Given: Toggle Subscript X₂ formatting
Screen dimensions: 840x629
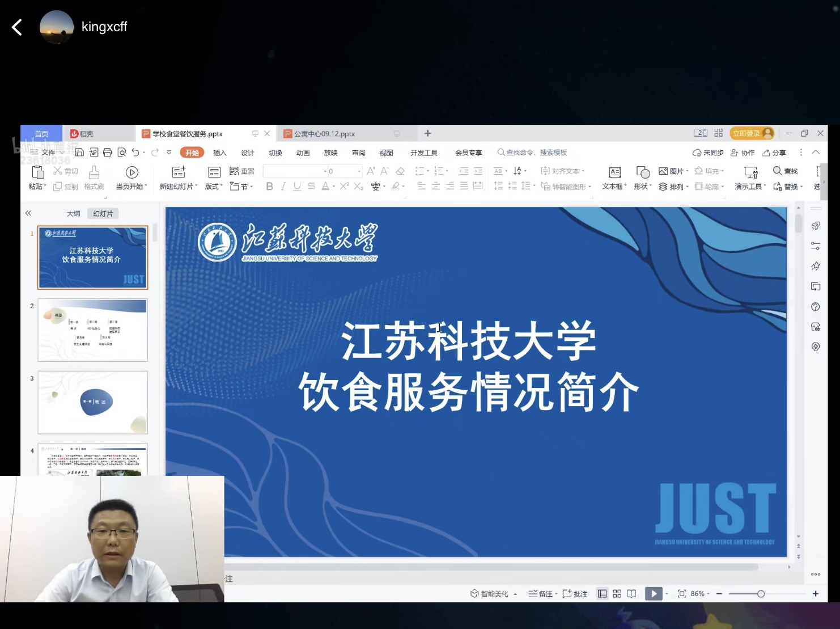Looking at the screenshot, I should 358,186.
